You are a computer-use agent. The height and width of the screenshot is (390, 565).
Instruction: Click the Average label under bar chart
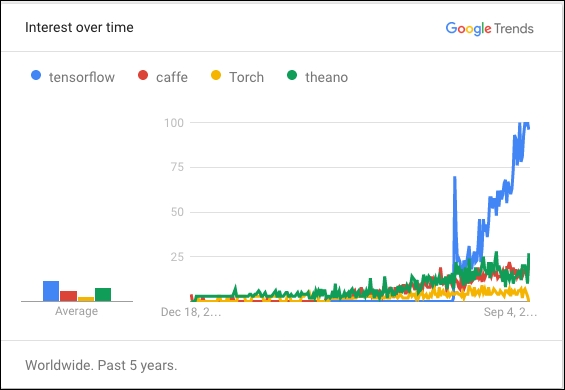pos(76,311)
